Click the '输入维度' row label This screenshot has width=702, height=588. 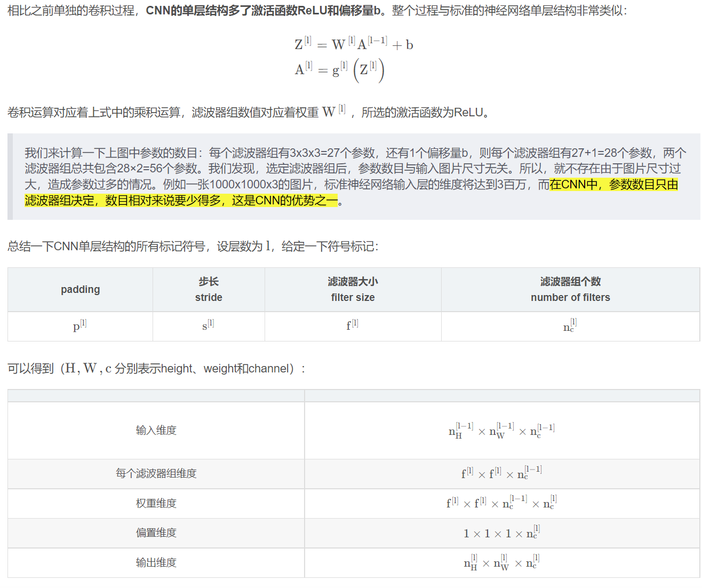(x=156, y=430)
